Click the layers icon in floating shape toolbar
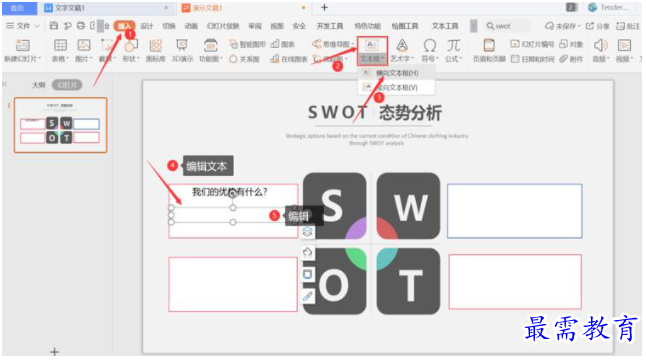Viewport: 646px width, 360px height. pyautogui.click(x=307, y=231)
